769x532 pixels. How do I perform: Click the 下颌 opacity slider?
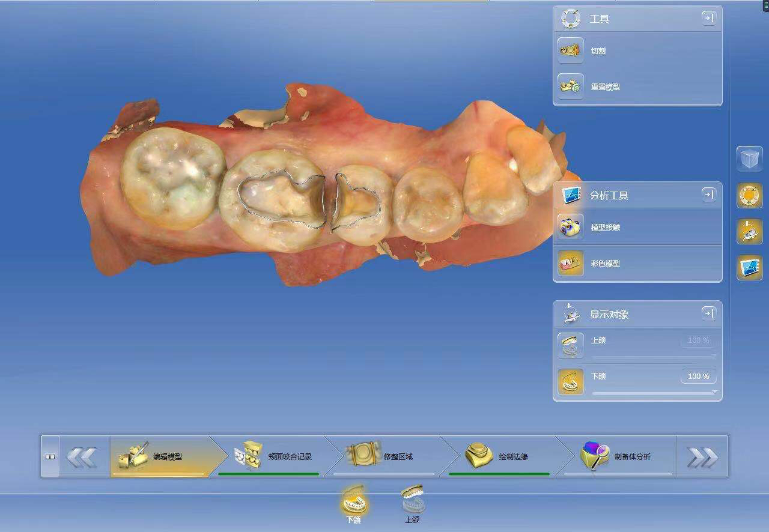tap(654, 393)
